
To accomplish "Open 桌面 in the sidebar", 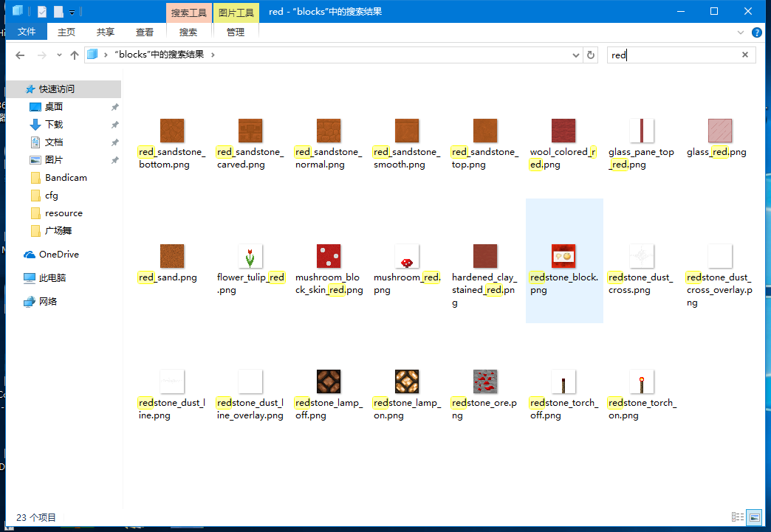I will (x=54, y=106).
